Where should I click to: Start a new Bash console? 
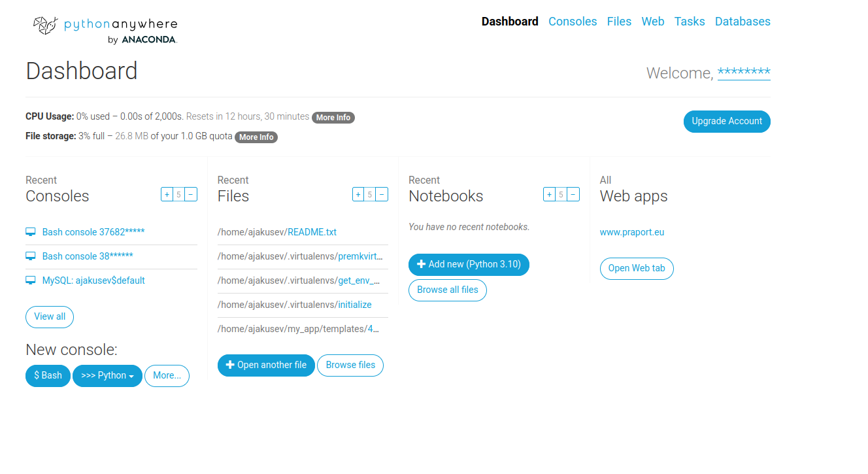tap(47, 376)
